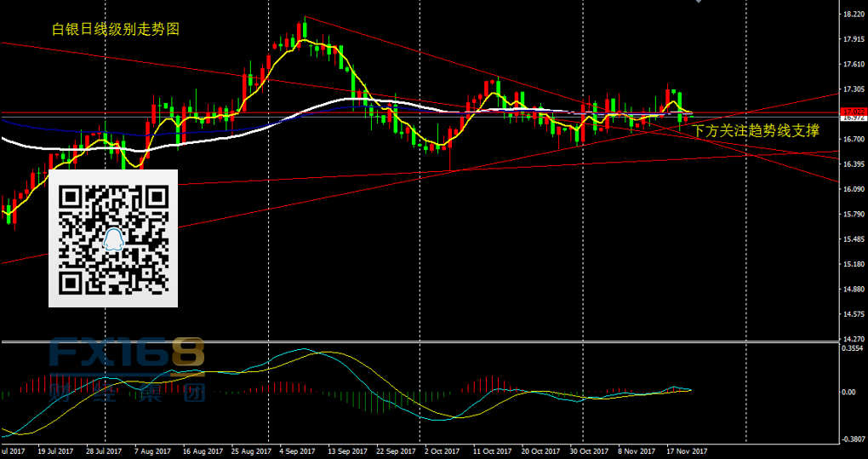Click the early October long-wick low candle
868x459 pixels.
(449, 156)
